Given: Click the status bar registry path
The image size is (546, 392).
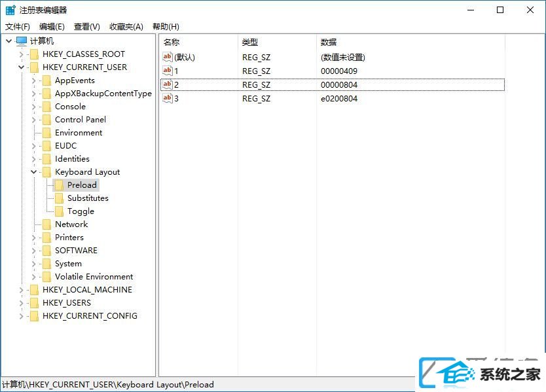Looking at the screenshot, I should [x=108, y=385].
